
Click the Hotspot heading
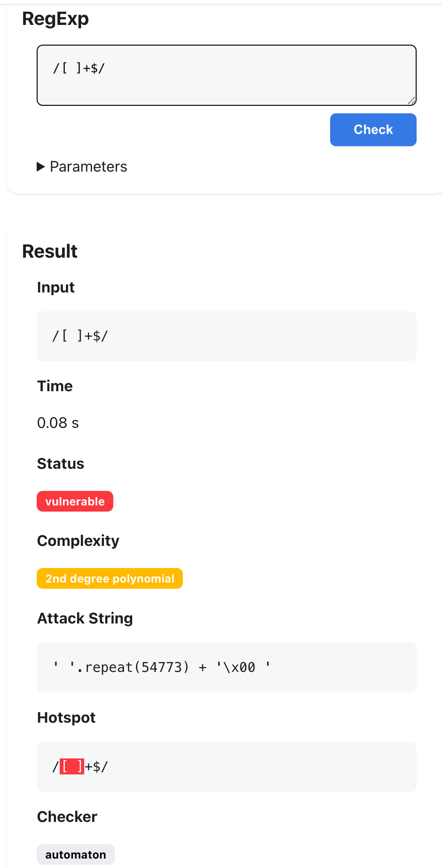click(66, 718)
